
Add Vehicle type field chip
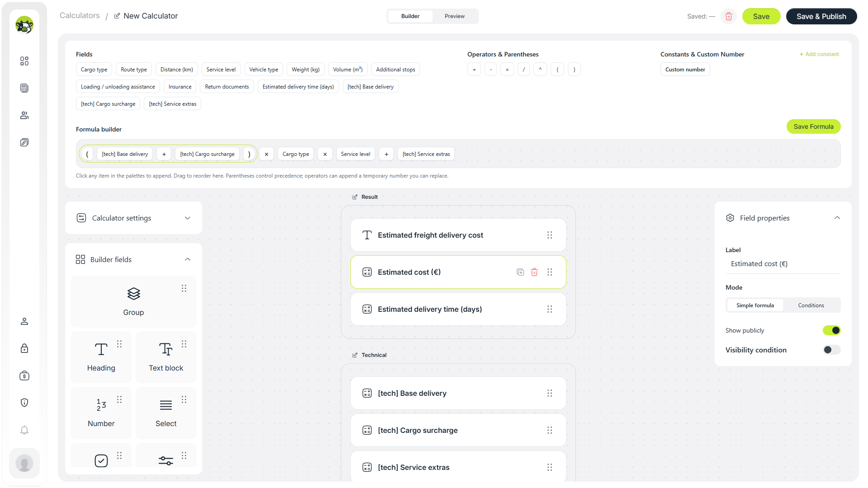click(x=264, y=70)
